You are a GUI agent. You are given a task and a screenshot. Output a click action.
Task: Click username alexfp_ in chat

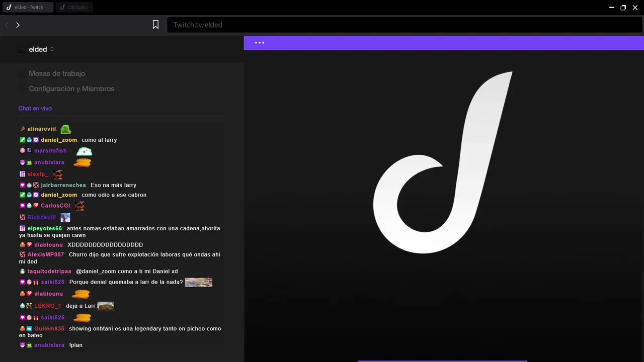click(x=38, y=174)
